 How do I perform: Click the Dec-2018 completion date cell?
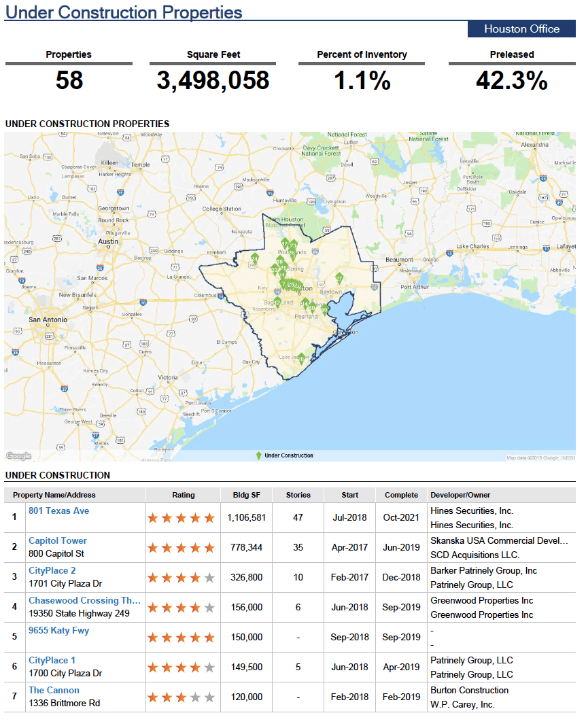(x=401, y=578)
